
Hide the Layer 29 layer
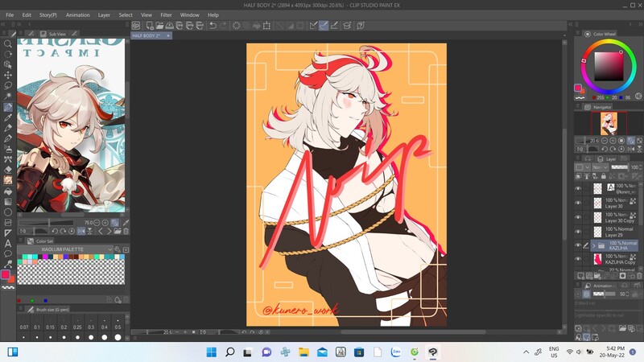coord(578,232)
